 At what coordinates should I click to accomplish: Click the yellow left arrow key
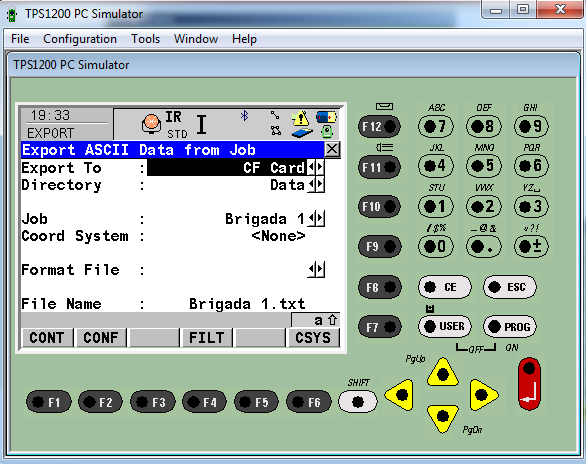click(400, 395)
